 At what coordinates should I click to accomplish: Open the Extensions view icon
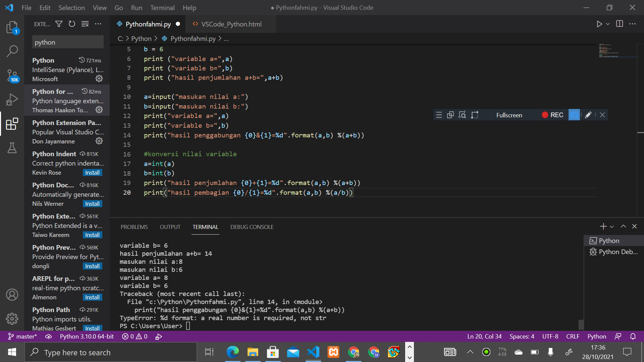click(x=12, y=124)
